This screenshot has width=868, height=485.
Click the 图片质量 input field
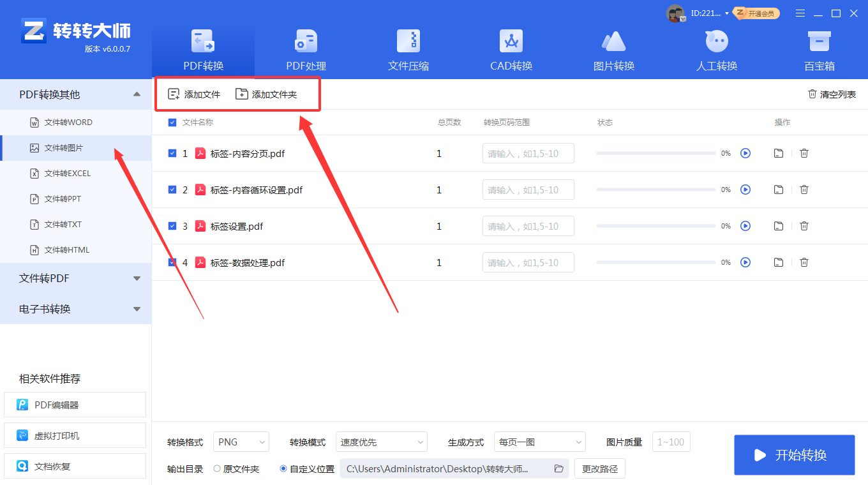click(671, 442)
